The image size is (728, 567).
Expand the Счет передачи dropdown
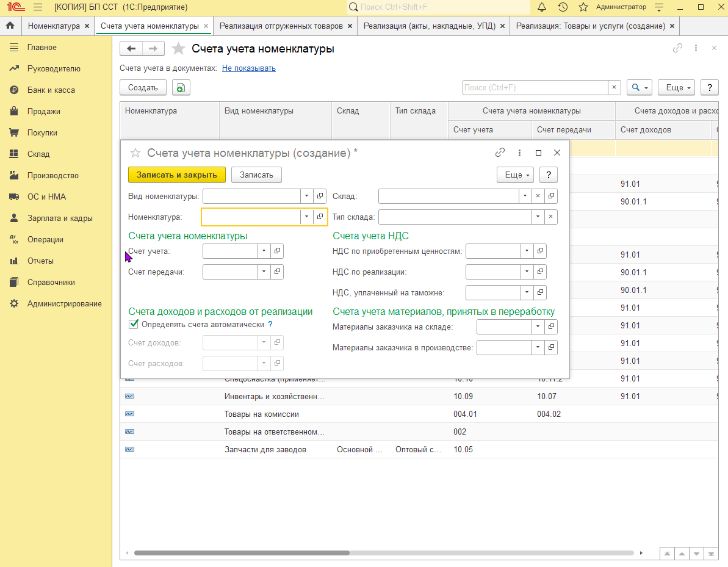point(264,272)
